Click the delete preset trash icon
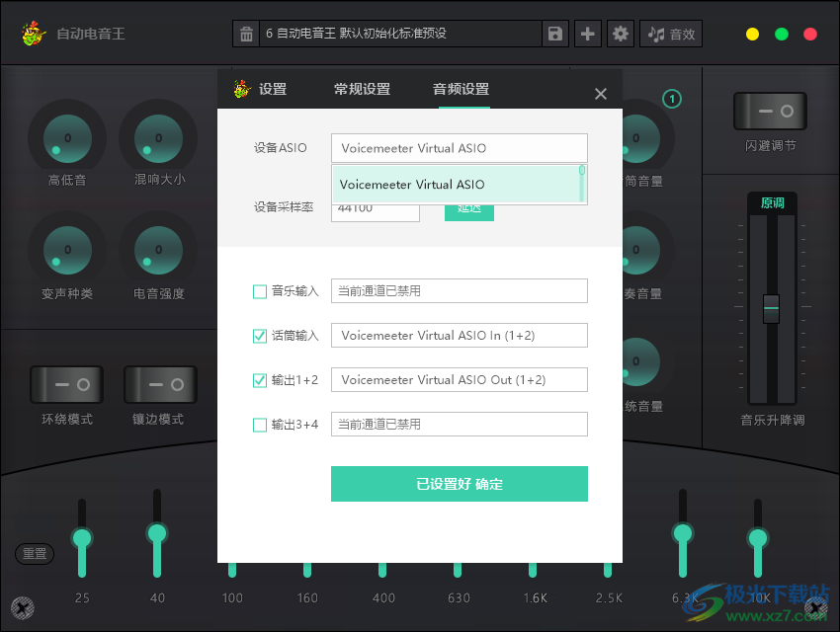Viewport: 840px width, 632px height. (x=245, y=33)
